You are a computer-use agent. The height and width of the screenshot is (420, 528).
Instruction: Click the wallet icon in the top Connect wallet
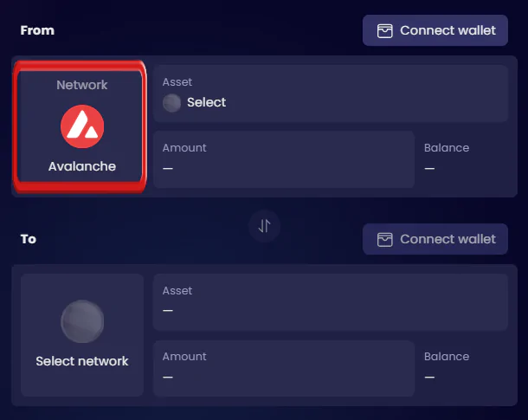[x=384, y=30]
